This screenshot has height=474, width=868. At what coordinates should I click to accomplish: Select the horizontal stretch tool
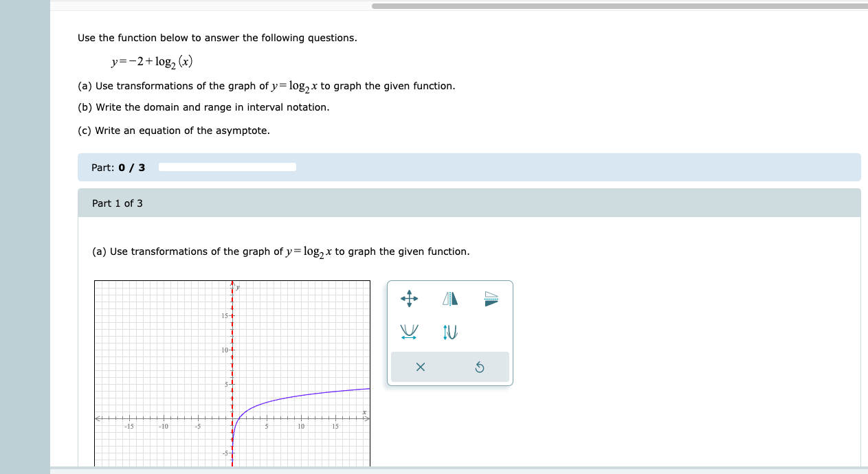409,331
